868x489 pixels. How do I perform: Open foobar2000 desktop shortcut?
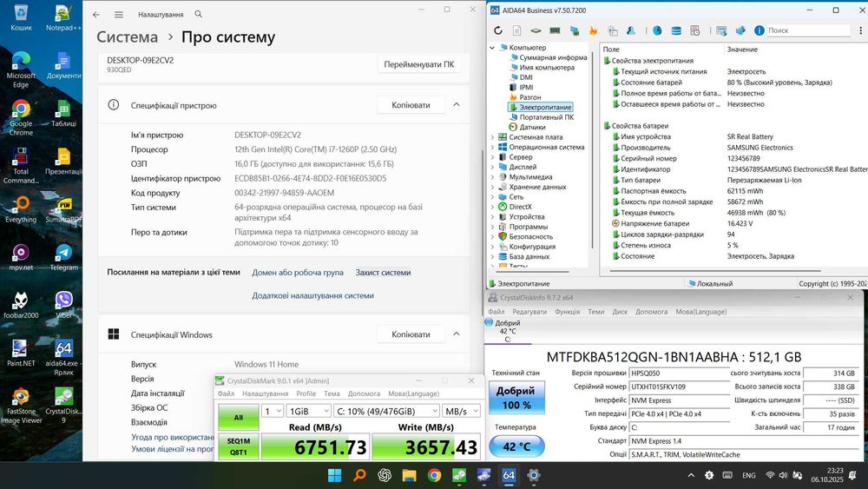(x=21, y=305)
